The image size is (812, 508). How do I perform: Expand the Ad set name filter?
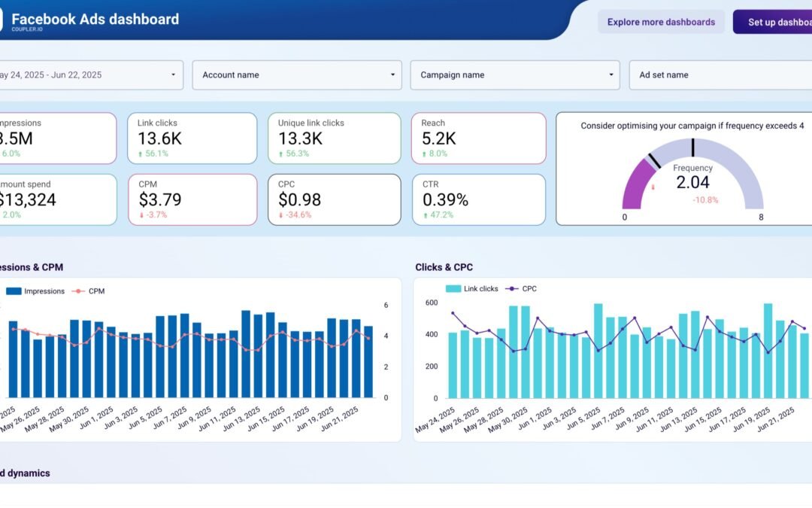click(720, 75)
